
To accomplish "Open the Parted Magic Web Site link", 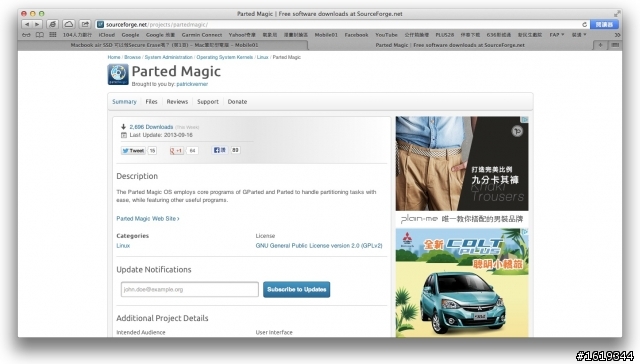I will (x=147, y=219).
